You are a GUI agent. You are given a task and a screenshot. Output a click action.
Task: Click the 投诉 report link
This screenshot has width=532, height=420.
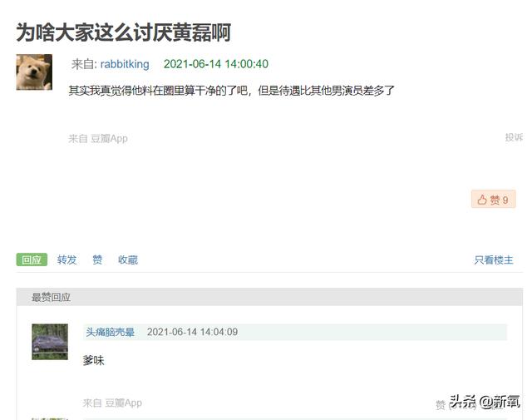514,137
